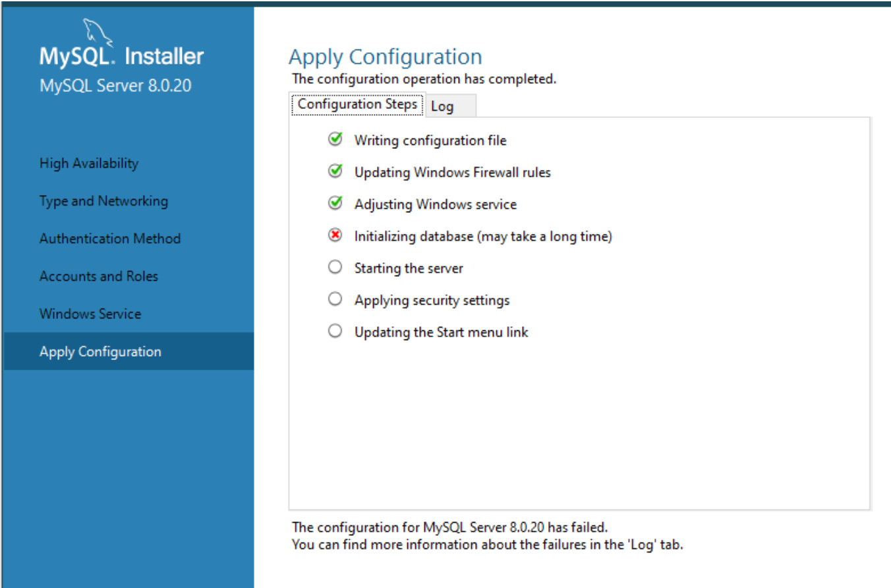Switch to the Log tab
The height and width of the screenshot is (588, 891).
442,106
